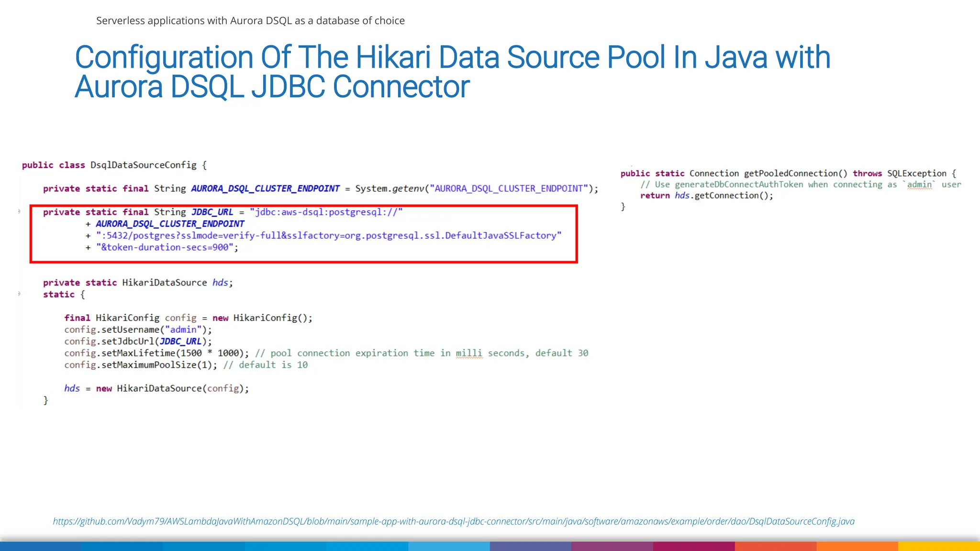Click the comment 'pool connection expiration time in milli seconds'
980x551 pixels.
[400, 353]
